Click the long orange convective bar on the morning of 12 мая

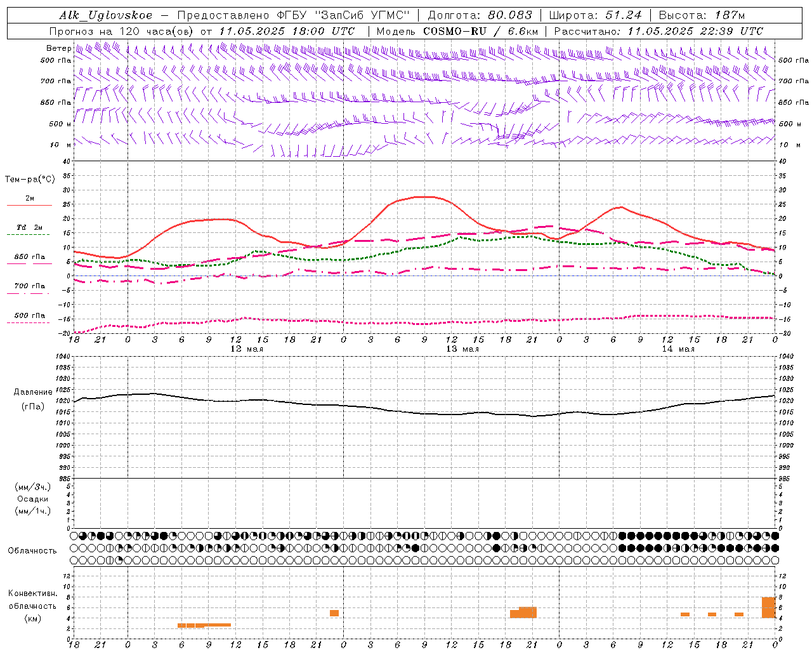pyautogui.click(x=204, y=625)
